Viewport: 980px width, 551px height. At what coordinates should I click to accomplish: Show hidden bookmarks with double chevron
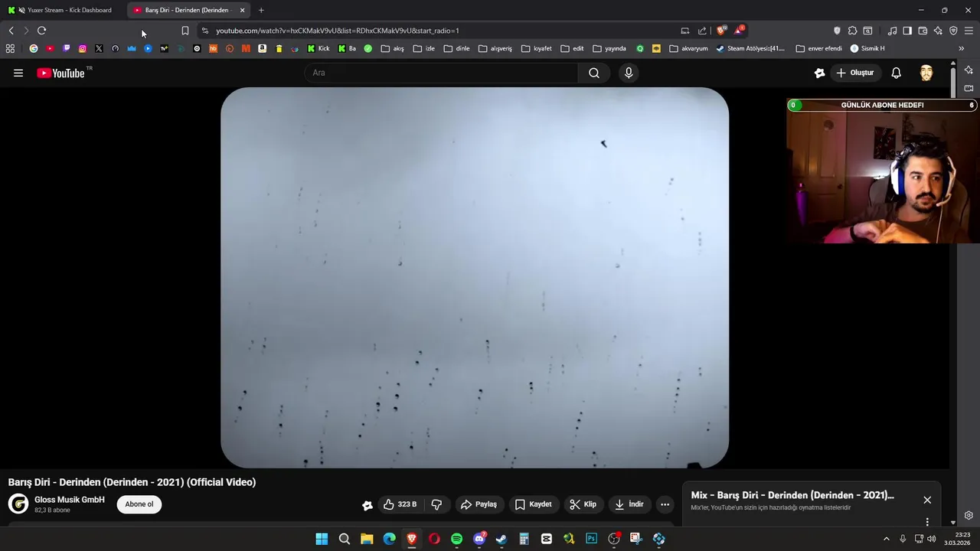tap(962, 48)
